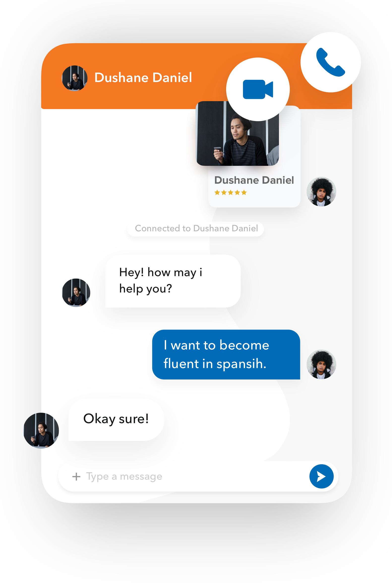The image size is (392, 583).
Task: Select Dushane Daniel name on profile card
Action: [x=254, y=180]
